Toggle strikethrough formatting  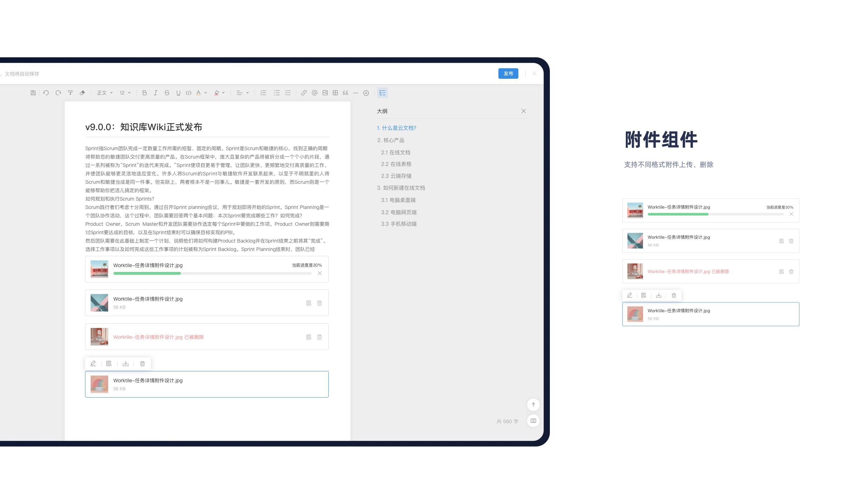[167, 93]
